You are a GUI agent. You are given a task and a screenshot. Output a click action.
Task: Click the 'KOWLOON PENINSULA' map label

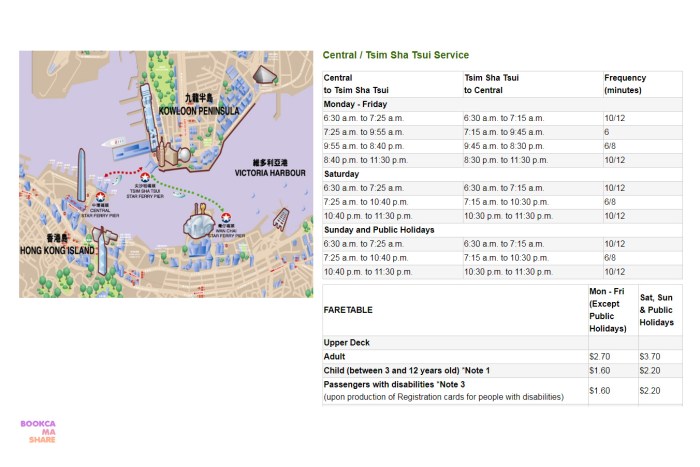199,111
